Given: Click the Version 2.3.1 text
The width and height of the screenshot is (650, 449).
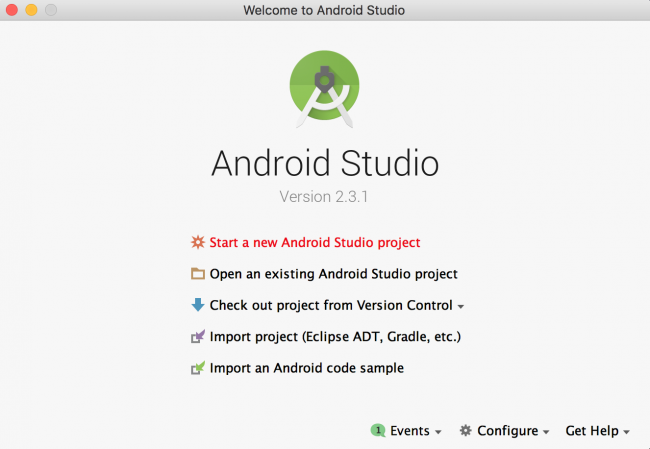Looking at the screenshot, I should pyautogui.click(x=324, y=197).
